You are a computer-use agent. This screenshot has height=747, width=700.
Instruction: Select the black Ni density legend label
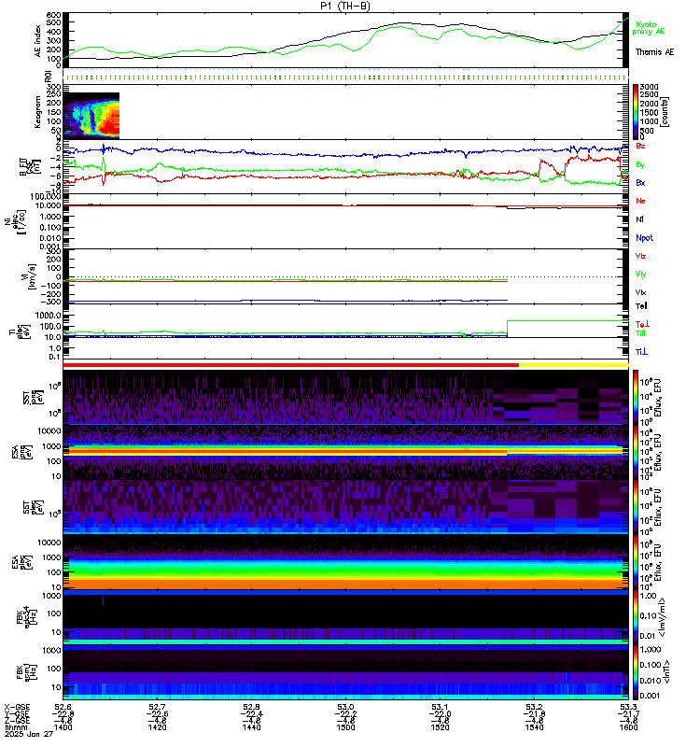click(639, 219)
